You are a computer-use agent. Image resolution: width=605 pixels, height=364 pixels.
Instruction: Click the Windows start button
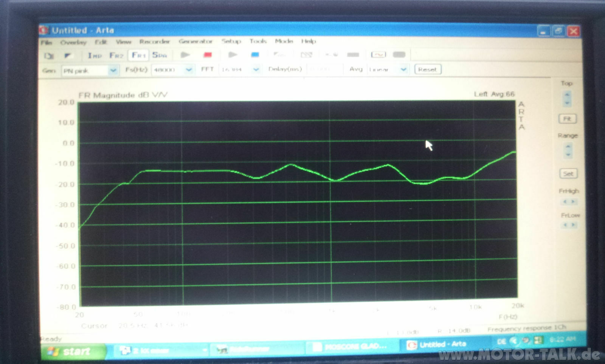pyautogui.click(x=72, y=352)
